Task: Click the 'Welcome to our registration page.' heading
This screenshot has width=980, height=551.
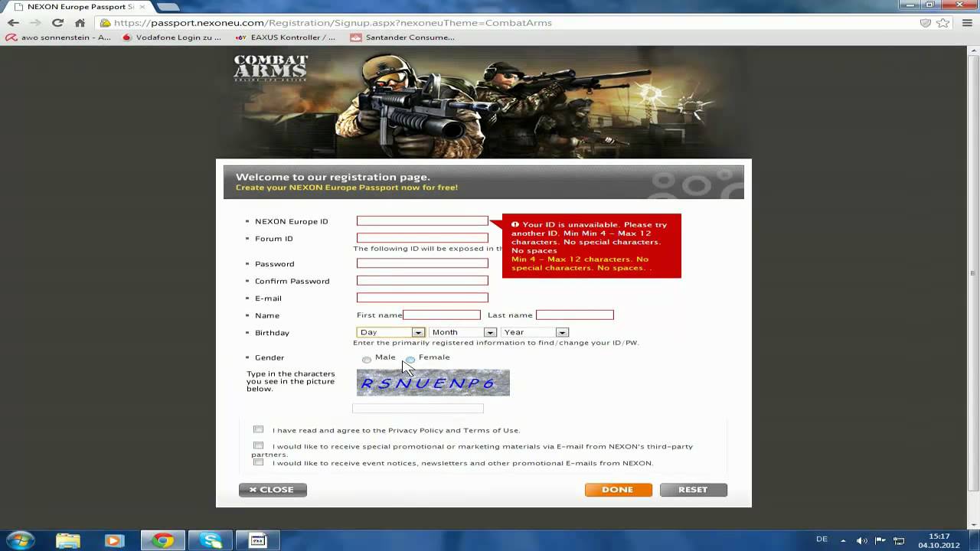Action: point(333,178)
